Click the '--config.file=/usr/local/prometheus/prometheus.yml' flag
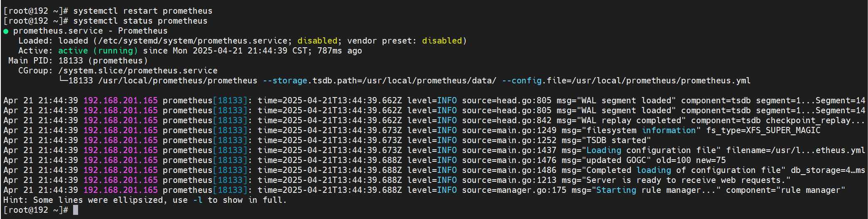The image size is (868, 219). 626,80
